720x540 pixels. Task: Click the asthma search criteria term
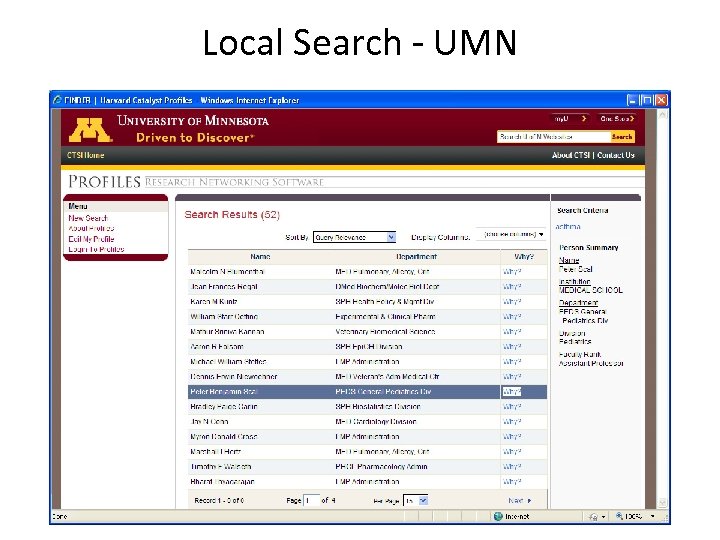pos(568,226)
